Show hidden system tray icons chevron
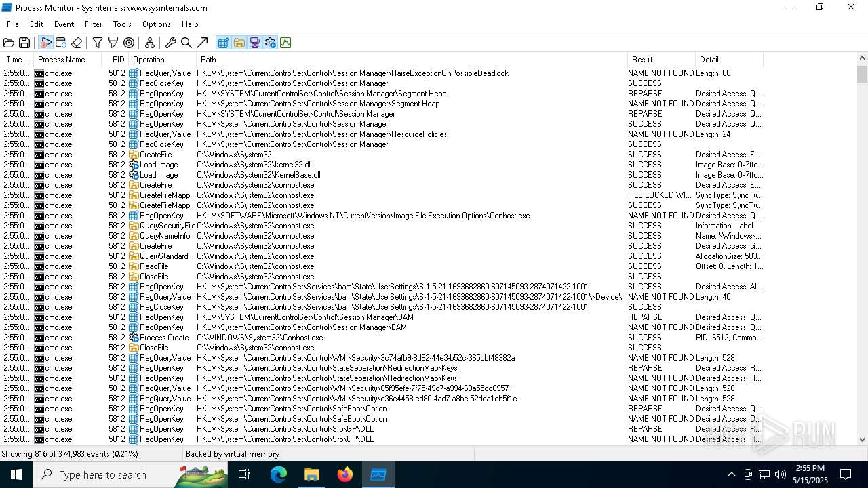The width and height of the screenshot is (868, 488). tap(731, 474)
